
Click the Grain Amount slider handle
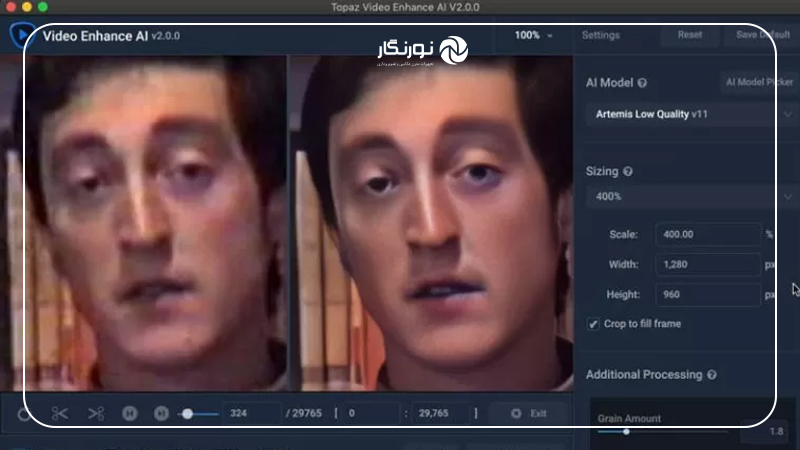[626, 432]
